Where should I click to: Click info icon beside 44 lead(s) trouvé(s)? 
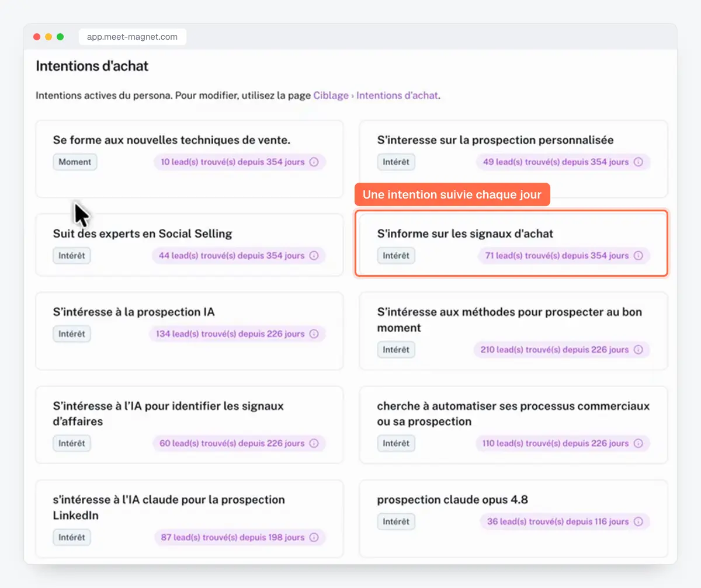314,255
